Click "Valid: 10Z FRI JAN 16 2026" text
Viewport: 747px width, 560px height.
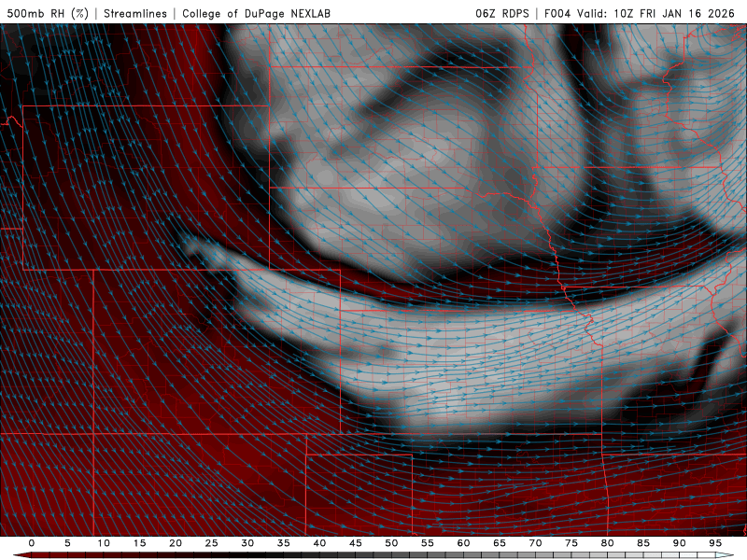656,13
